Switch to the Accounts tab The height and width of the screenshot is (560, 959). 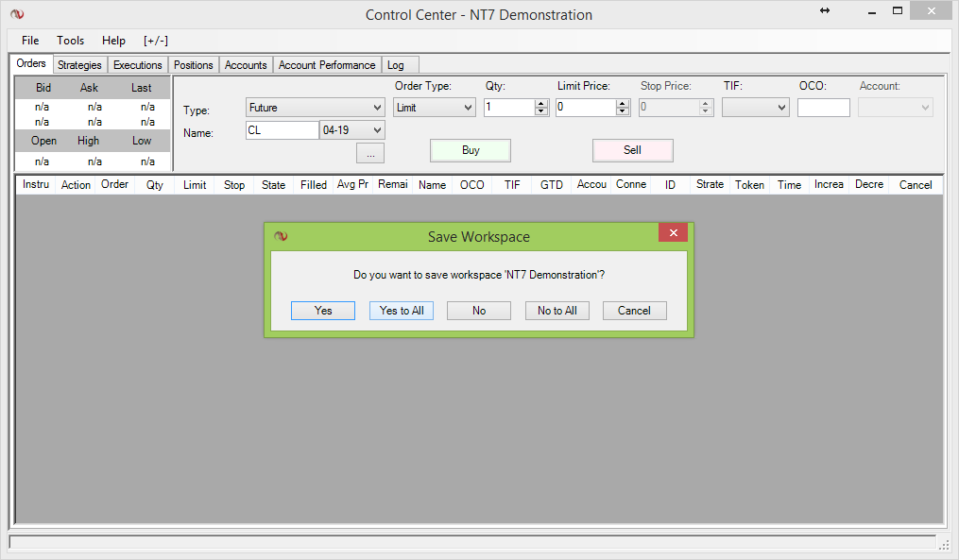246,65
